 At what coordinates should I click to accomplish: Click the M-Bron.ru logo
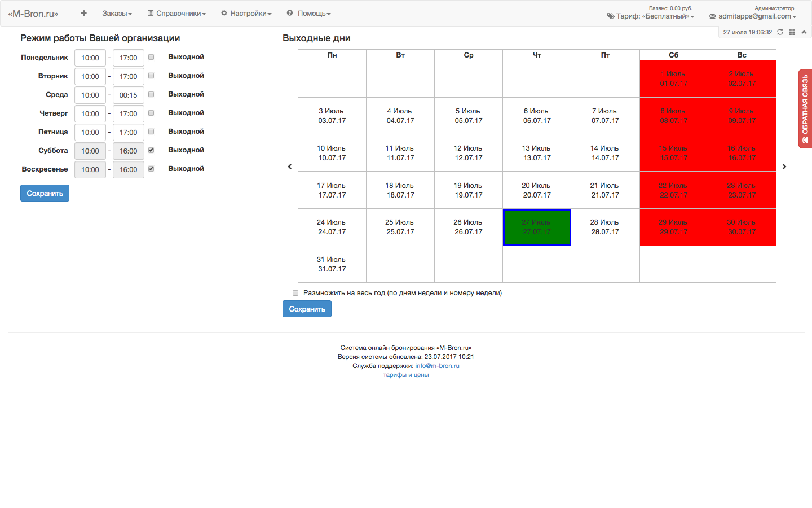[33, 14]
